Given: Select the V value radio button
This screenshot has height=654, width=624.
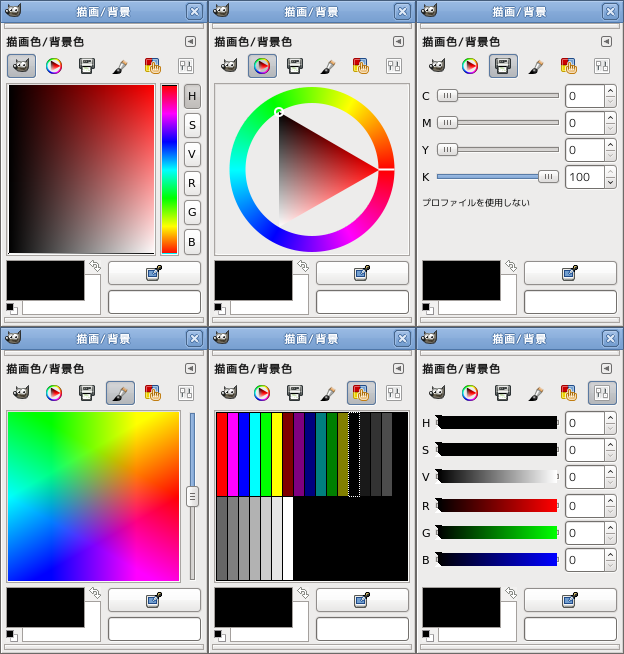Looking at the screenshot, I should pyautogui.click(x=192, y=154).
